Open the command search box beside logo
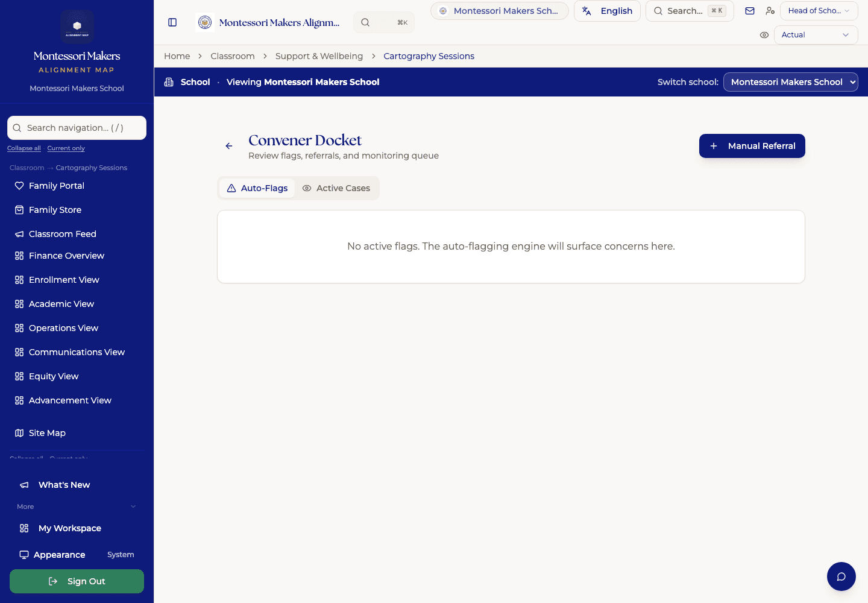This screenshot has width=868, height=603. [384, 22]
